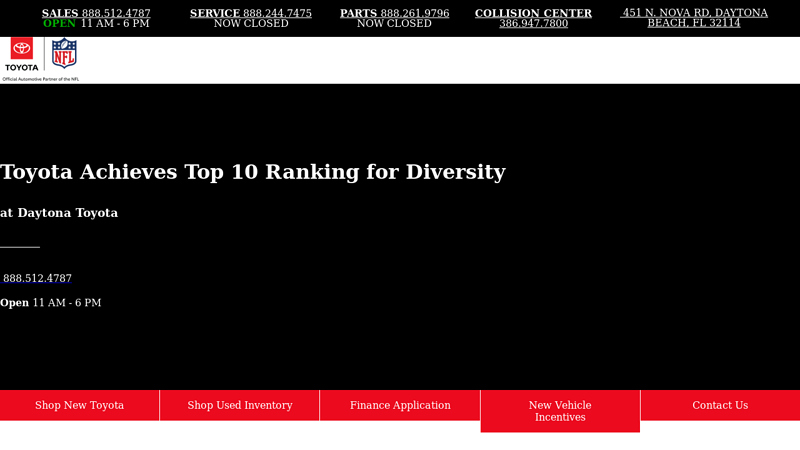View New Vehicle Incentives
Screen dimensions: 800x450
click(560, 411)
